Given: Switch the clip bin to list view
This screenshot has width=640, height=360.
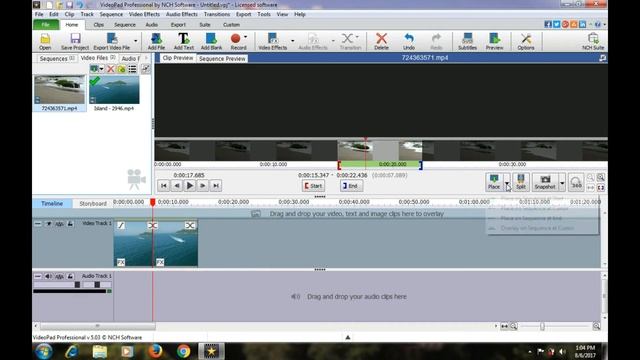Looking at the screenshot, I should click(x=132, y=69).
